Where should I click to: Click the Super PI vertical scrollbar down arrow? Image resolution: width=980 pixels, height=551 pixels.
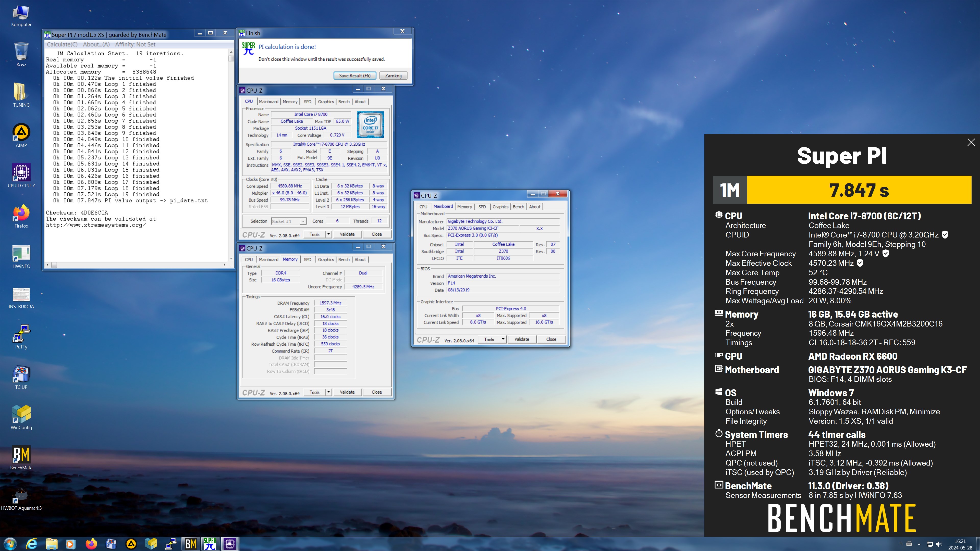coord(231,259)
